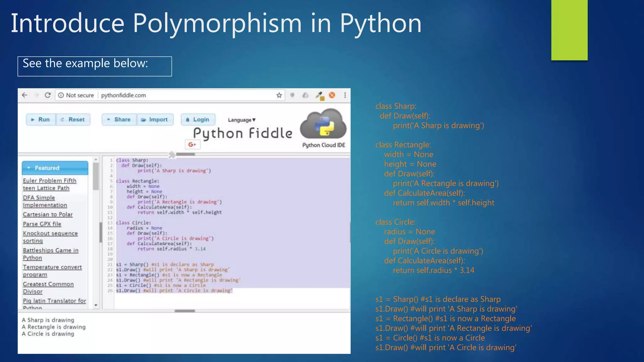
Task: Open Greatest Common Divisor link
Action: tap(48, 288)
